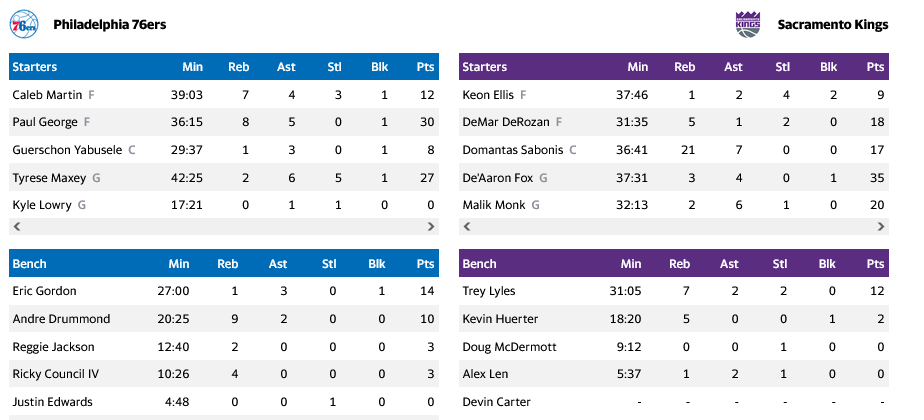Click the Sacramento Kings team logo
The width and height of the screenshot is (924, 420).
click(x=748, y=24)
